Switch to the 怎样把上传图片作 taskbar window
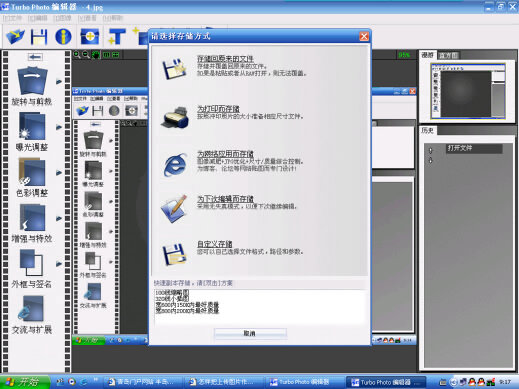The image size is (519, 389). click(x=223, y=382)
